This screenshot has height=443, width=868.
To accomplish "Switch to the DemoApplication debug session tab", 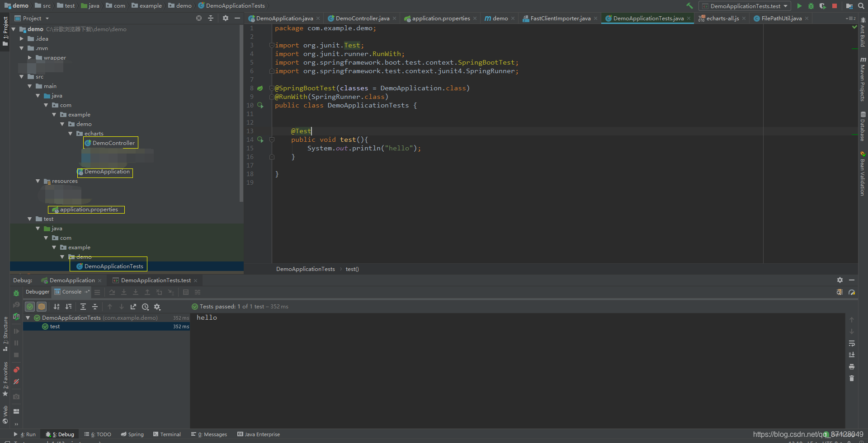I will click(x=72, y=280).
